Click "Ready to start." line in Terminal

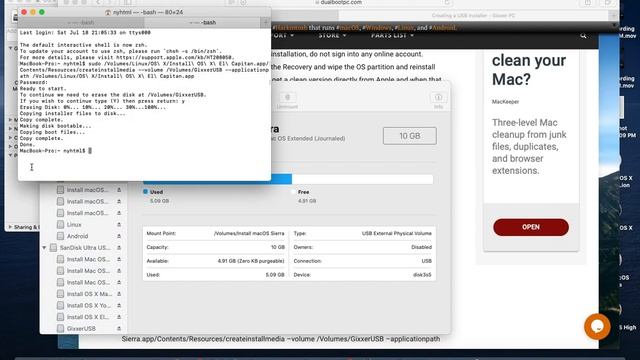(43, 89)
